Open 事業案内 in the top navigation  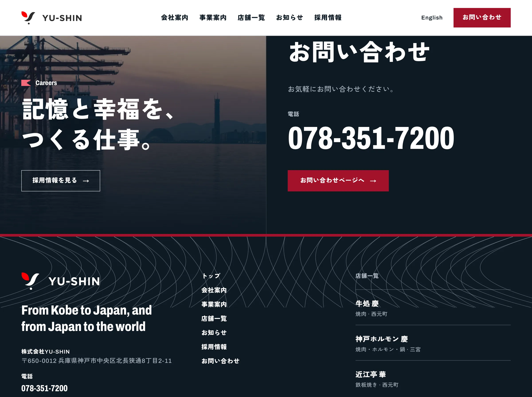pyautogui.click(x=213, y=18)
